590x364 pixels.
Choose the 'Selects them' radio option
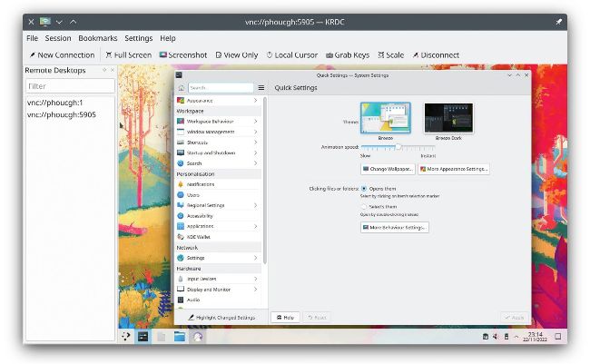point(364,206)
